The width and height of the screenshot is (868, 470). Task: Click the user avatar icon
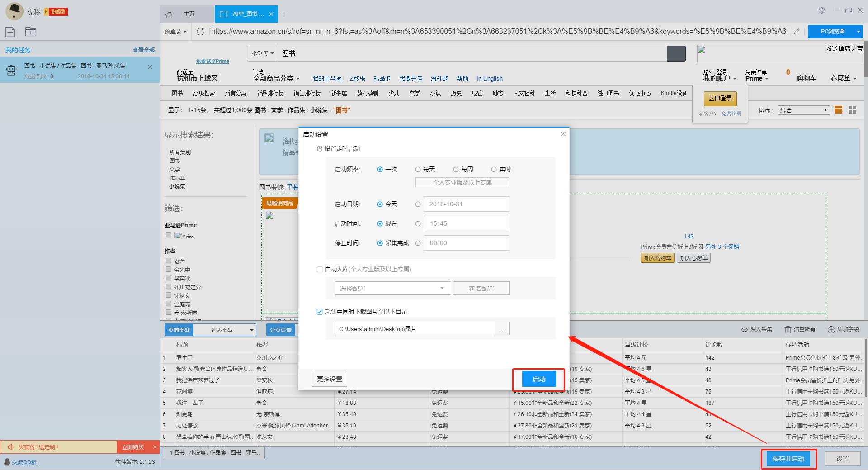click(14, 11)
